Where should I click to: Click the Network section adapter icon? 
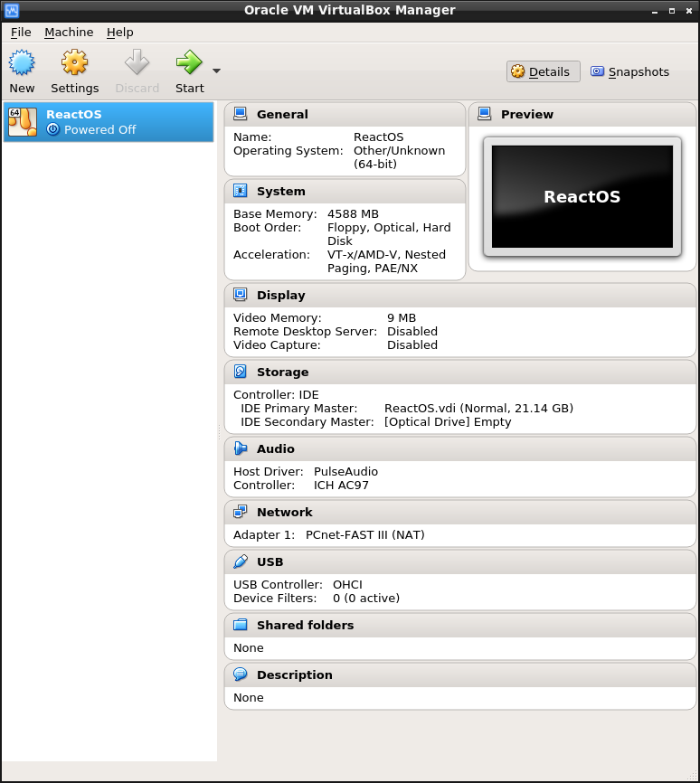(241, 512)
